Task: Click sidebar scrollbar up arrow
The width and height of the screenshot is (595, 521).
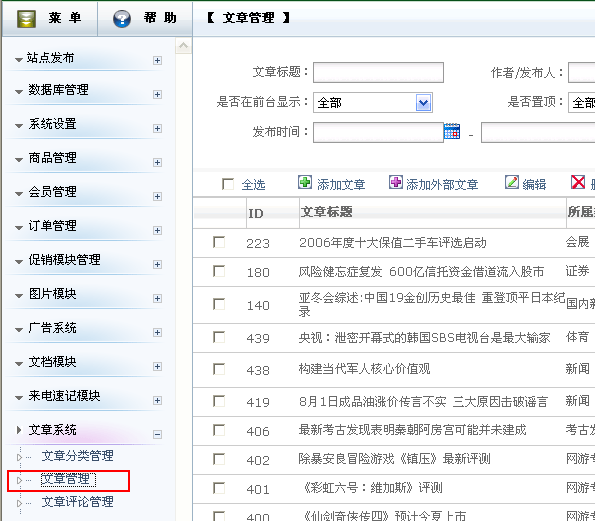Action: point(184,46)
